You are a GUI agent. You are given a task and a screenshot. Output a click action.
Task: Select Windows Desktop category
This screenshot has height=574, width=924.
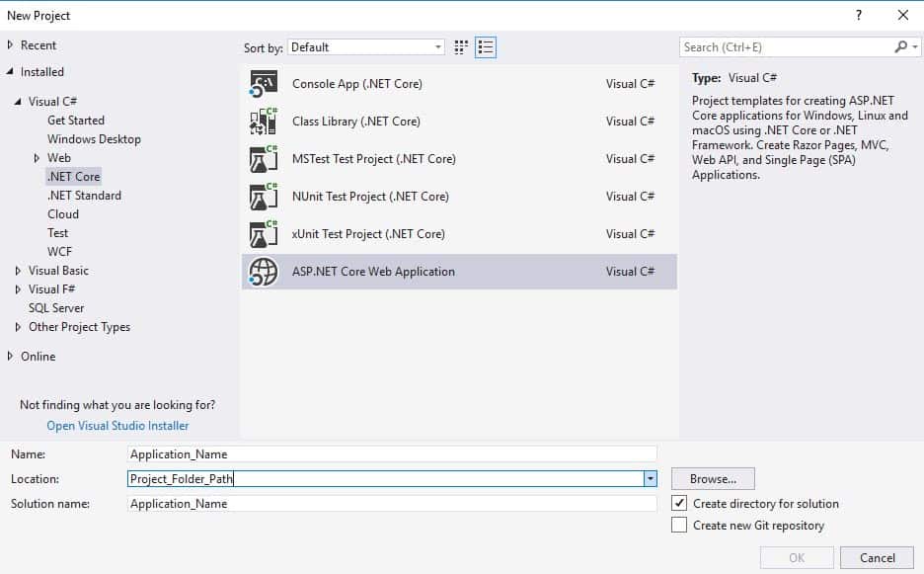(x=94, y=139)
